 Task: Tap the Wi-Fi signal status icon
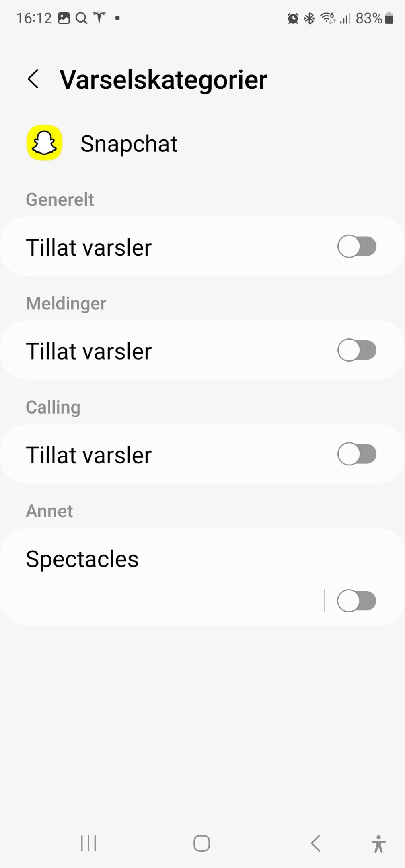328,18
